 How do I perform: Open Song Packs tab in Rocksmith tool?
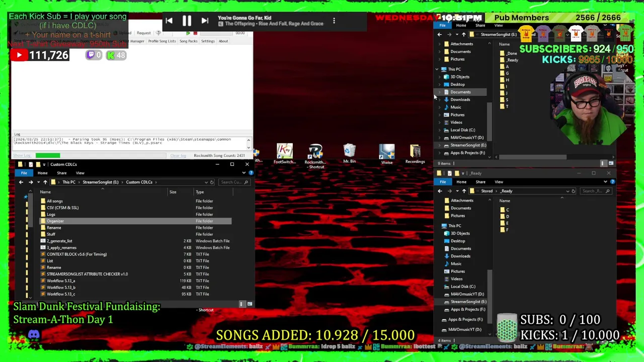click(189, 41)
